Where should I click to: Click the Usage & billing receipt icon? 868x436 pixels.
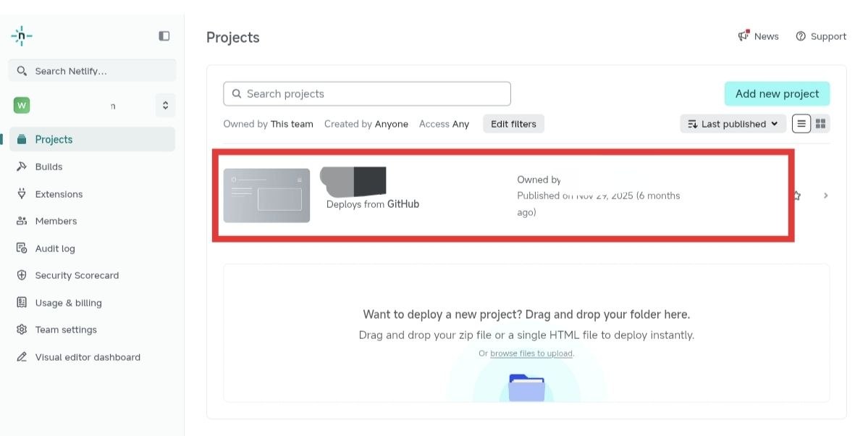[x=22, y=302]
